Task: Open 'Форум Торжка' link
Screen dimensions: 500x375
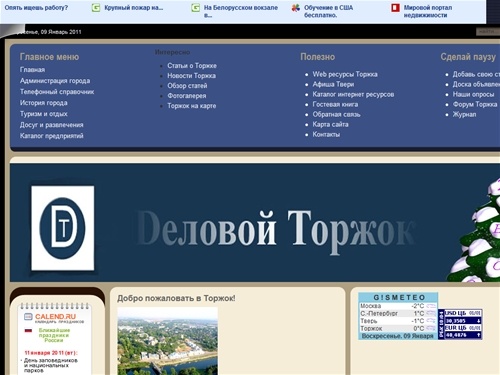Action: (475, 104)
